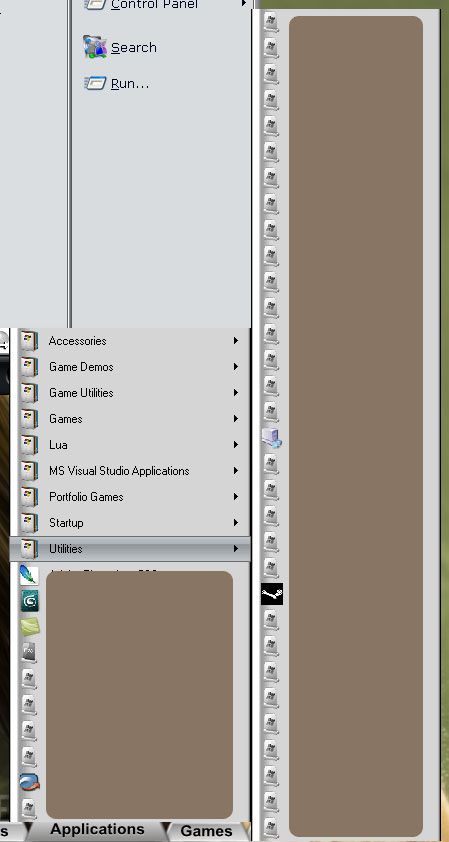Image resolution: width=449 pixels, height=842 pixels.
Task: Expand the Accessories submenu arrow
Action: pos(235,340)
